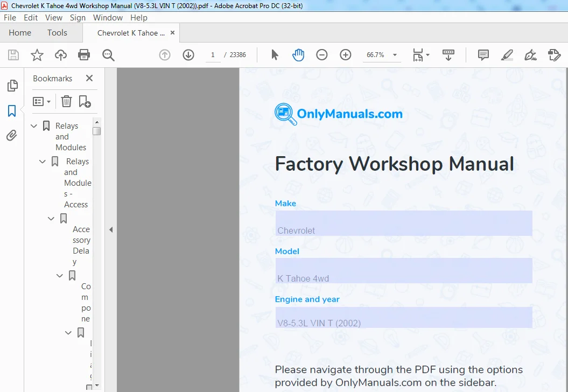The image size is (568, 392).
Task: Print the document with printer icon
Action: (84, 55)
